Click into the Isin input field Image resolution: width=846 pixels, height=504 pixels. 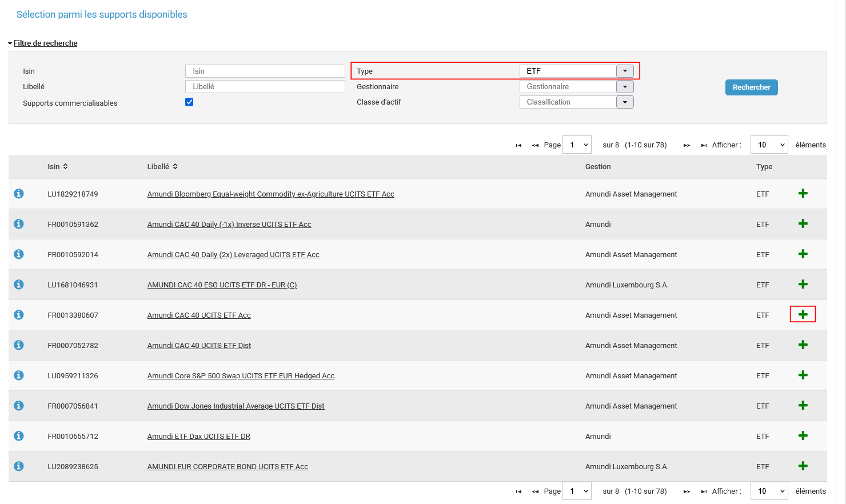[x=265, y=71]
